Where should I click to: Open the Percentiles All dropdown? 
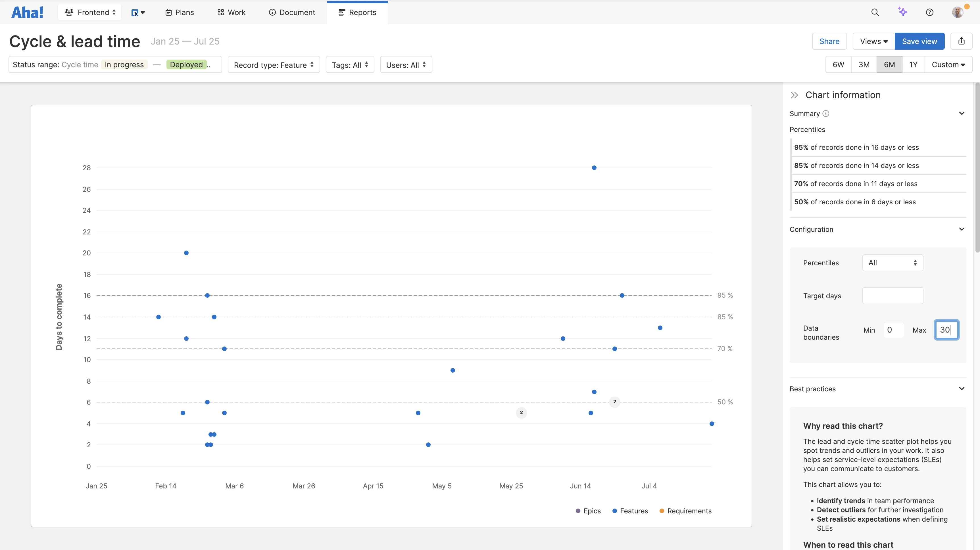(x=892, y=263)
